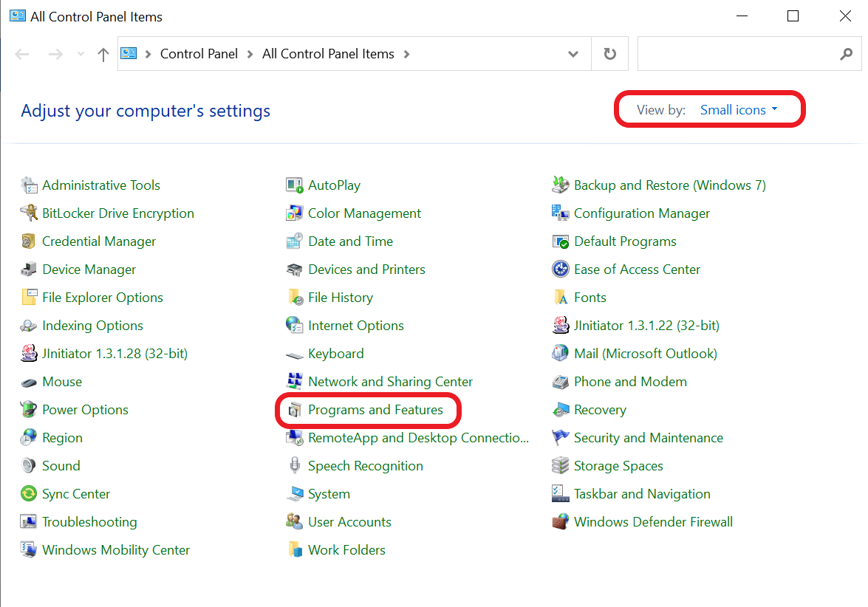Click inside the search box
This screenshot has width=868, height=607.
pyautogui.click(x=739, y=53)
